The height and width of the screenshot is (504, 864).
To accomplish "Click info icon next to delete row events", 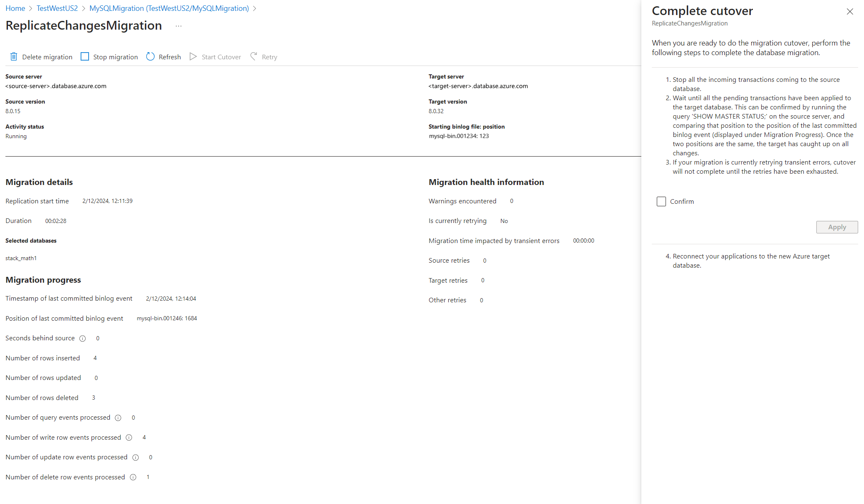I will [x=133, y=477].
